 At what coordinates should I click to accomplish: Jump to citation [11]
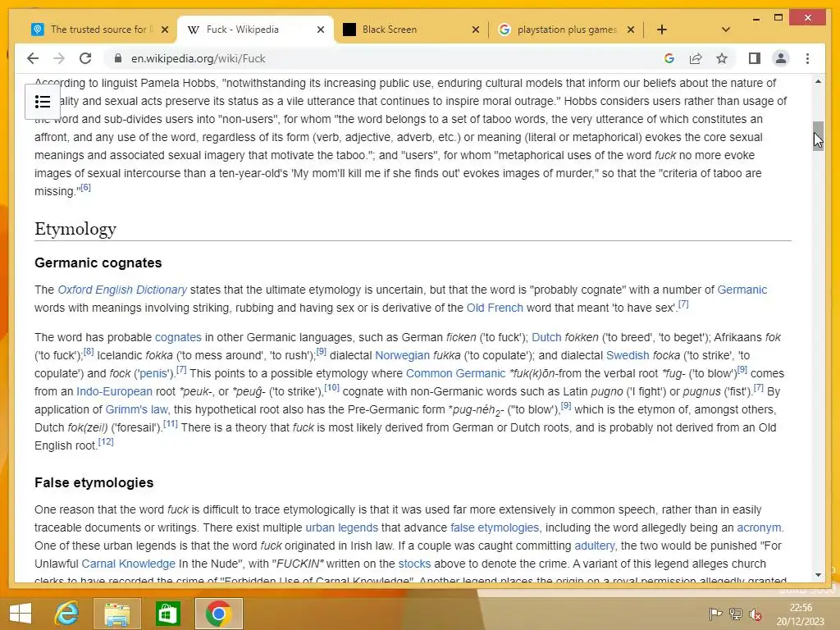tap(171, 424)
